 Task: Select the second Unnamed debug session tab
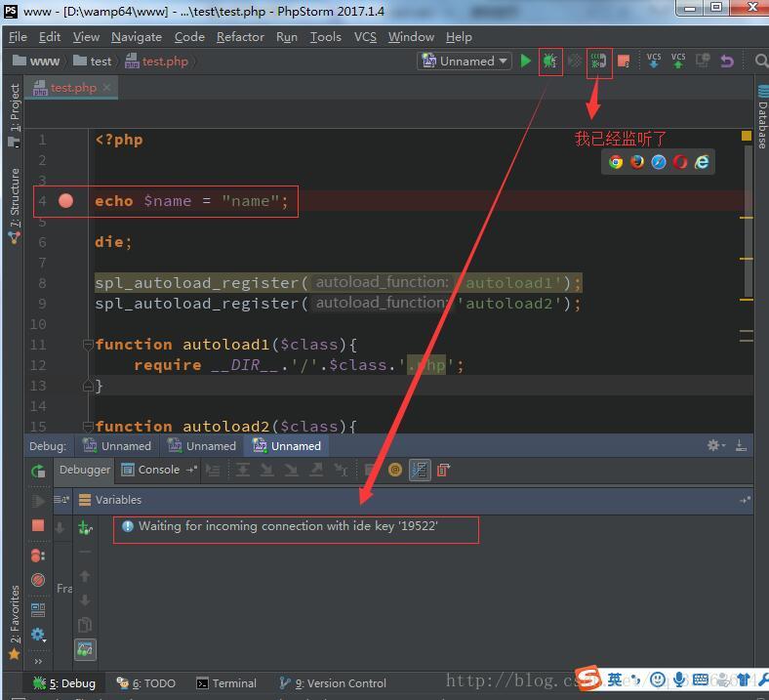click(x=202, y=446)
